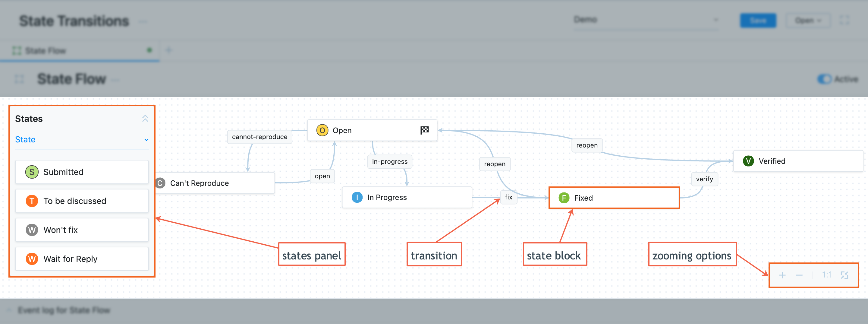Add a new tab with plus
Image resolution: width=868 pixels, height=324 pixels.
click(169, 51)
